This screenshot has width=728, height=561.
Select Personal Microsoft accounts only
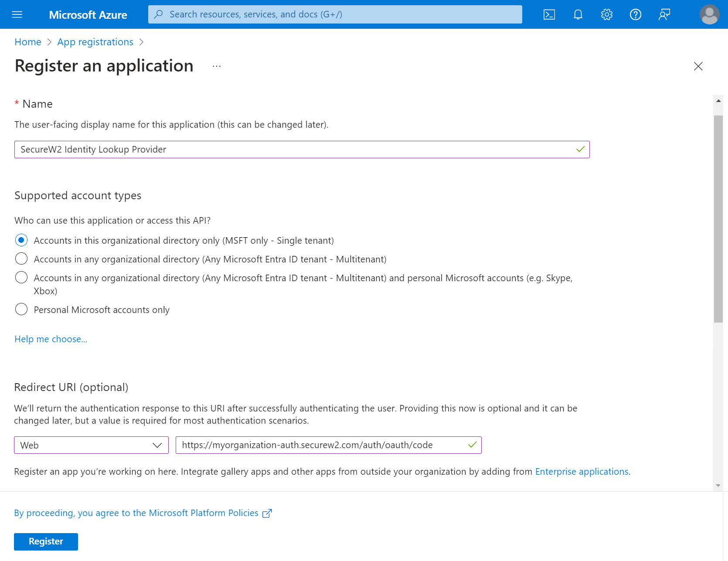[21, 309]
